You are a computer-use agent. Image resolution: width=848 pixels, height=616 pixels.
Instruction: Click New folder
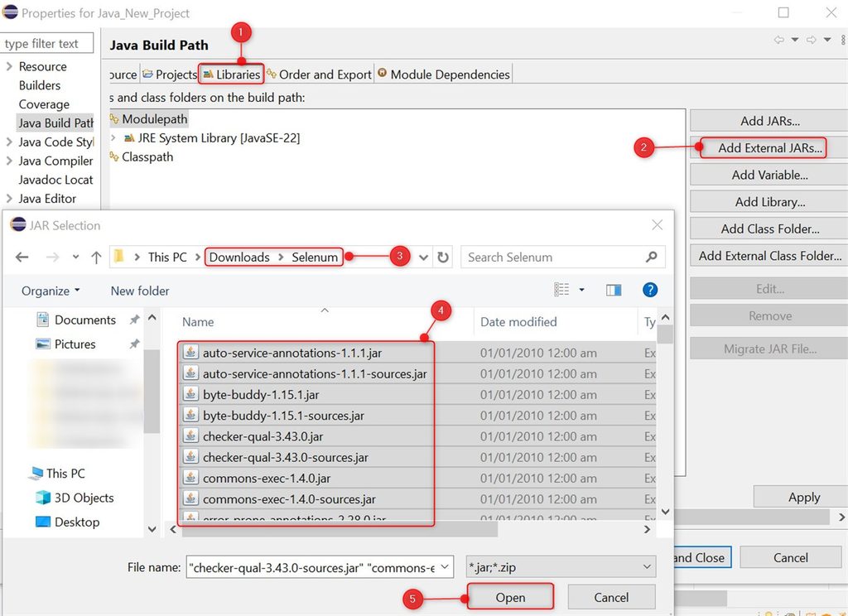tap(139, 291)
